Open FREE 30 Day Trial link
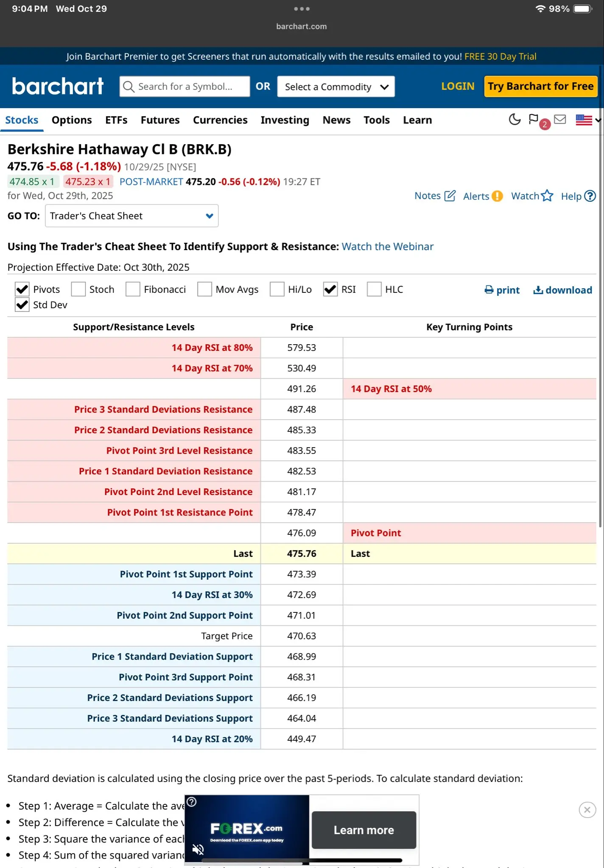This screenshot has height=868, width=604. tap(501, 56)
